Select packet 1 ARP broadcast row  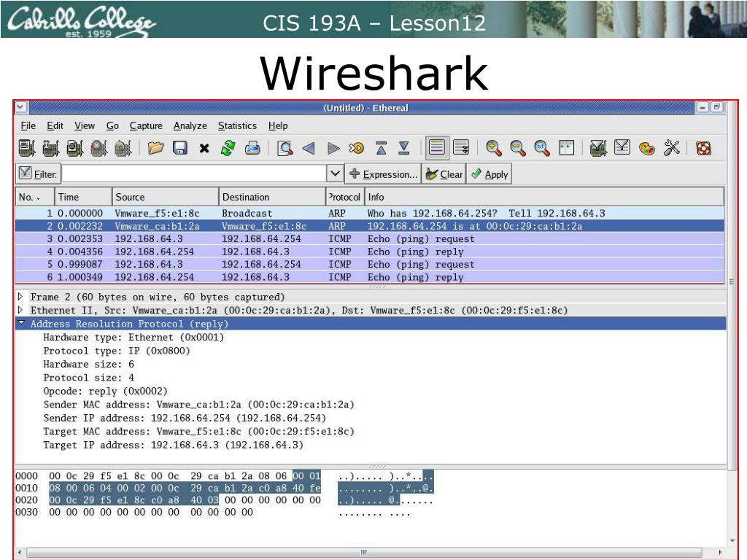click(370, 214)
